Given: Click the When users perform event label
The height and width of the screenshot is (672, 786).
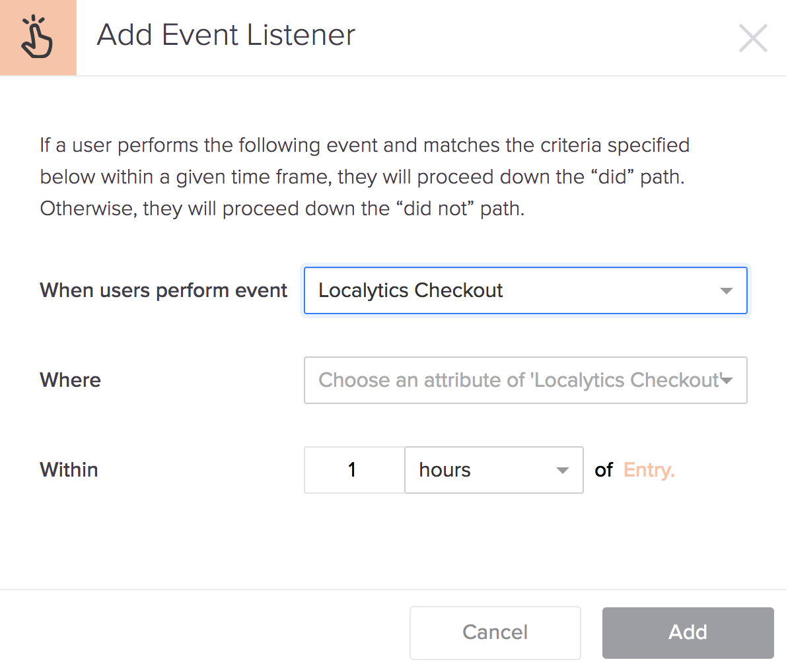Looking at the screenshot, I should [163, 290].
